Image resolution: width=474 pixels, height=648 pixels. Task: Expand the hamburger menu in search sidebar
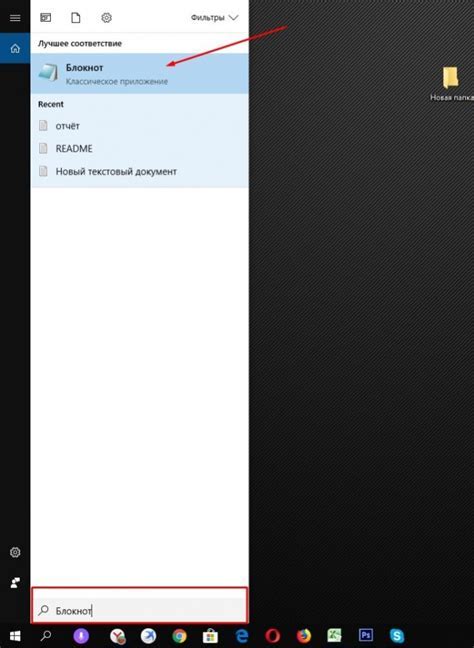coord(15,18)
